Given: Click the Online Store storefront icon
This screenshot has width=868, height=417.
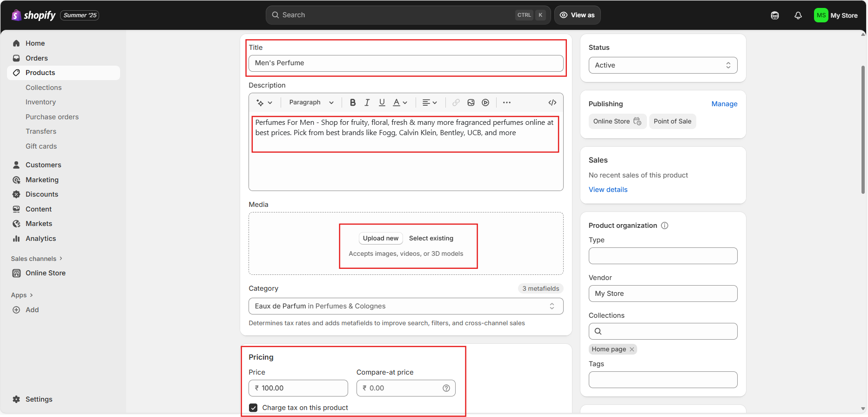Looking at the screenshot, I should click(x=16, y=273).
